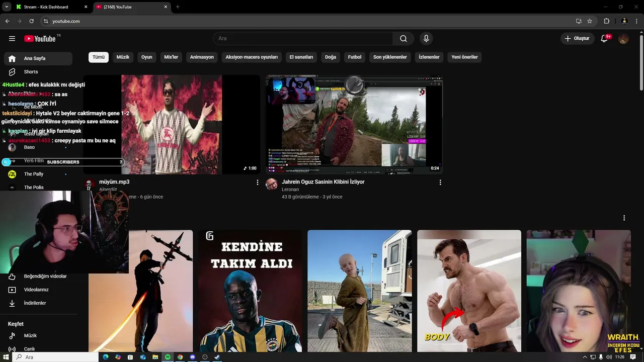This screenshot has width=644, height=362.
Task: Open the Jahrein Oguz Sasinin Klibini İzliyor title
Action: [323, 182]
